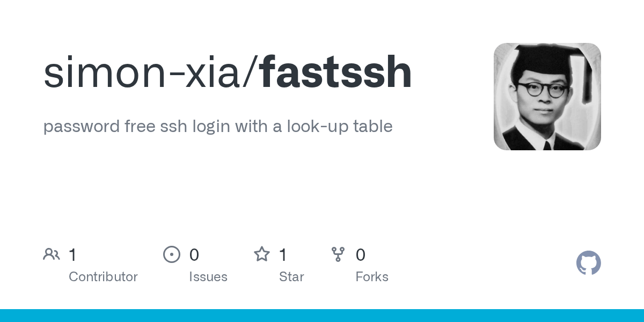This screenshot has height=322, width=644.
Task: Click the Forks label
Action: 372,277
